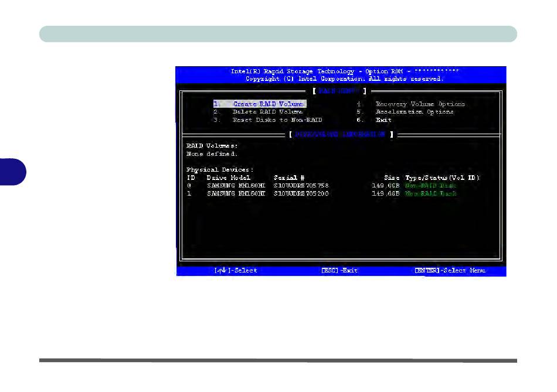This screenshot has width=557, height=392.
Task: Click the 'None defined.' text
Action: 212,154
